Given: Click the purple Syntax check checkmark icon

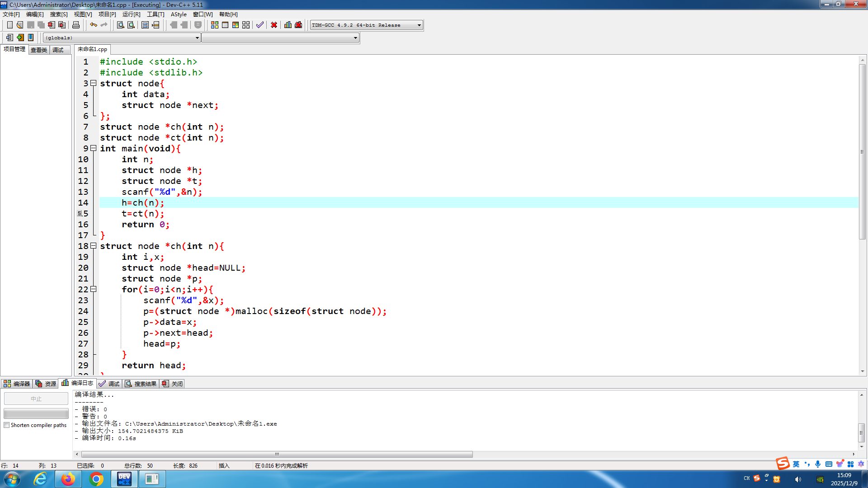Looking at the screenshot, I should 259,25.
